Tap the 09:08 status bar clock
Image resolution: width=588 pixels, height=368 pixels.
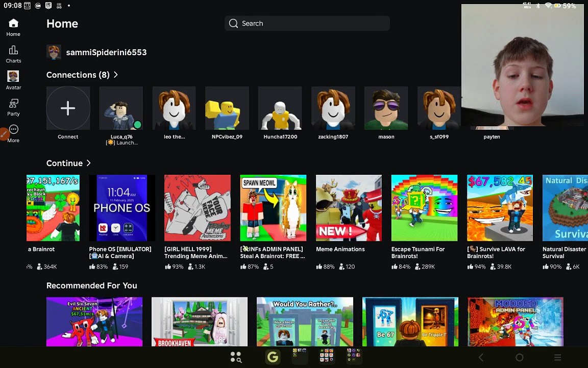pos(13,6)
